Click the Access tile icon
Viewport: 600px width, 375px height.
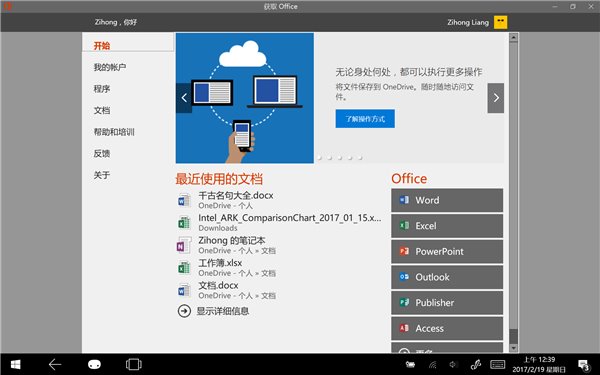pyautogui.click(x=404, y=328)
